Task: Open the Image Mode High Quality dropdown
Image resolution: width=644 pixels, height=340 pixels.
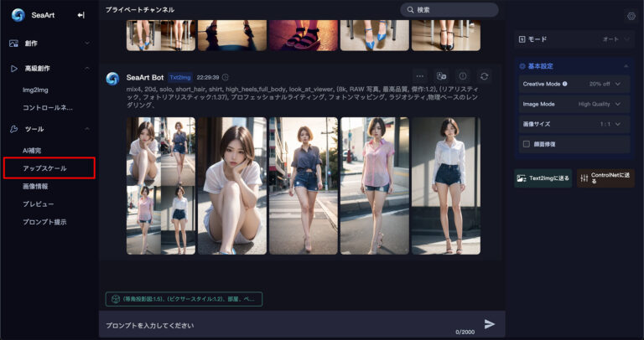Action: pyautogui.click(x=601, y=104)
